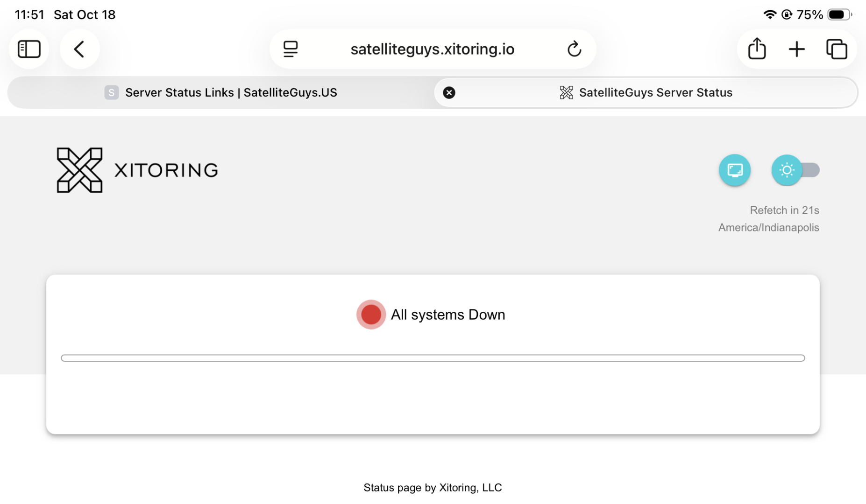866x504 pixels.
Task: Tap the battery indicator in status bar
Action: (x=839, y=15)
